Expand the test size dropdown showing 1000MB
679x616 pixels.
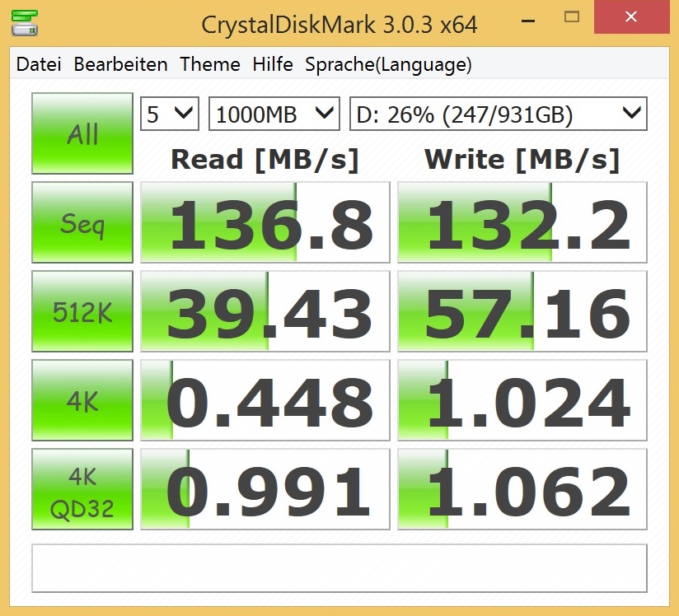pos(274,114)
